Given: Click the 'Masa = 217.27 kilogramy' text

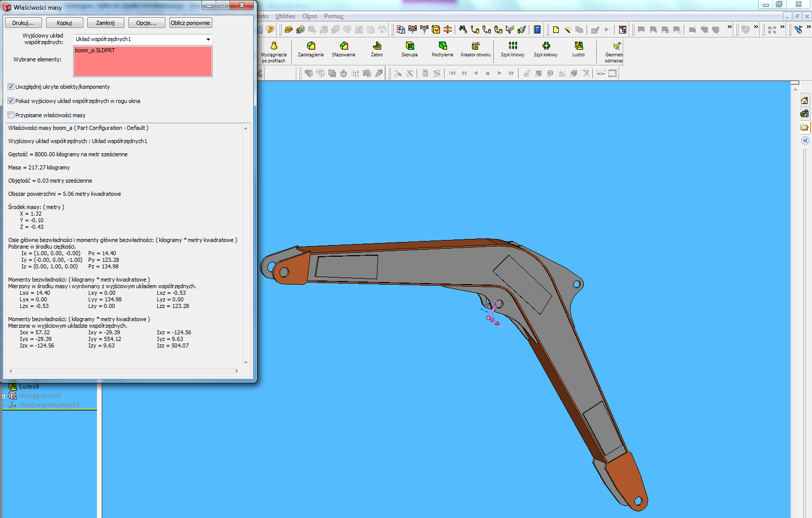Looking at the screenshot, I should coord(39,167).
